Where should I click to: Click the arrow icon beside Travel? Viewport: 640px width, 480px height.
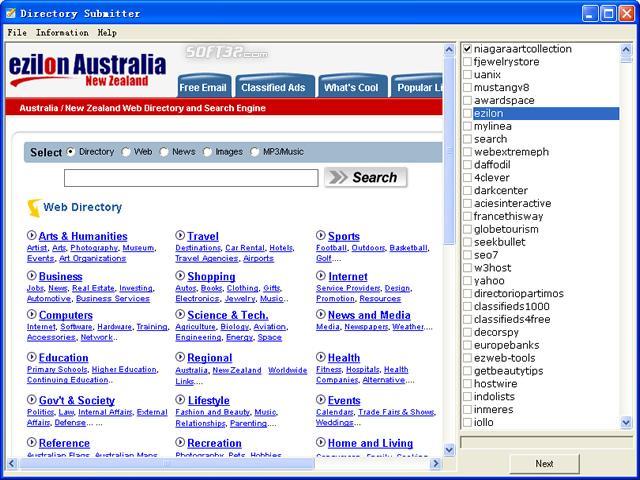pyautogui.click(x=180, y=236)
